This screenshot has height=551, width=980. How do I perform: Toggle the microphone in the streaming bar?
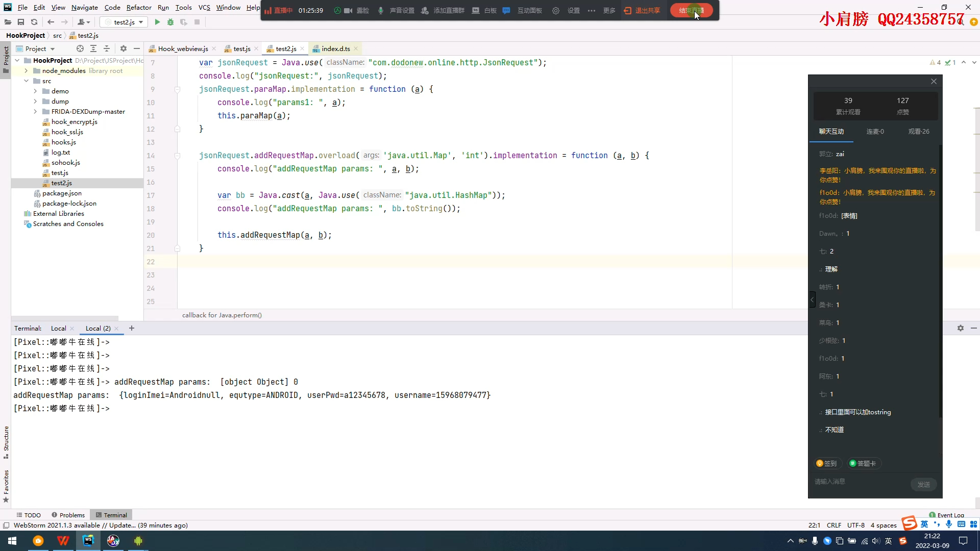point(381,10)
